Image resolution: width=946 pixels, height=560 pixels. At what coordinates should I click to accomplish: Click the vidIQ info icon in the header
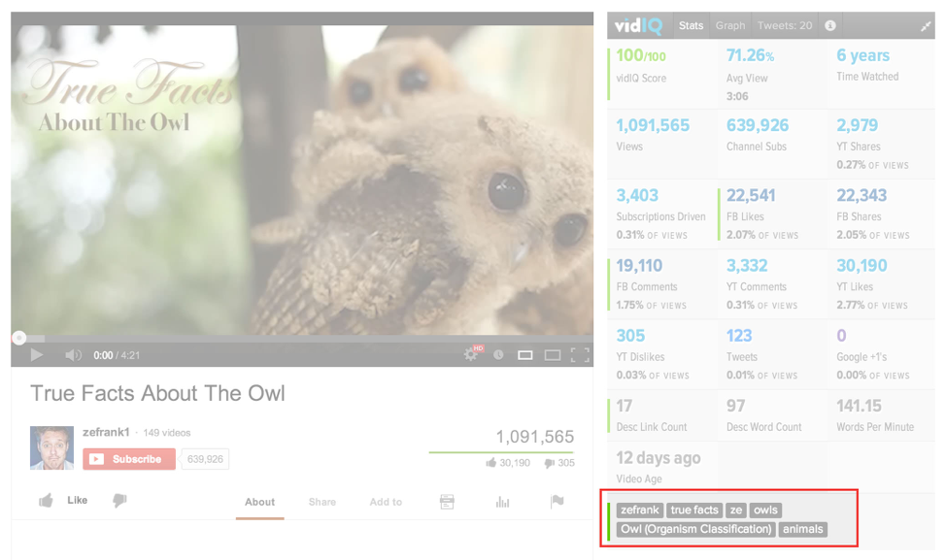point(830,25)
